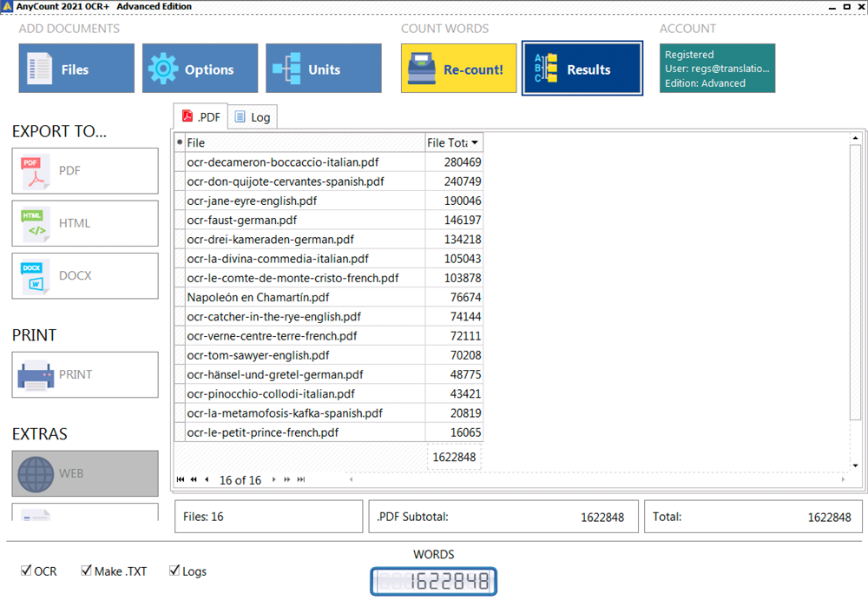Click the horizontal scrollbar right arrow
This screenshot has height=607, width=868.
coord(843,479)
